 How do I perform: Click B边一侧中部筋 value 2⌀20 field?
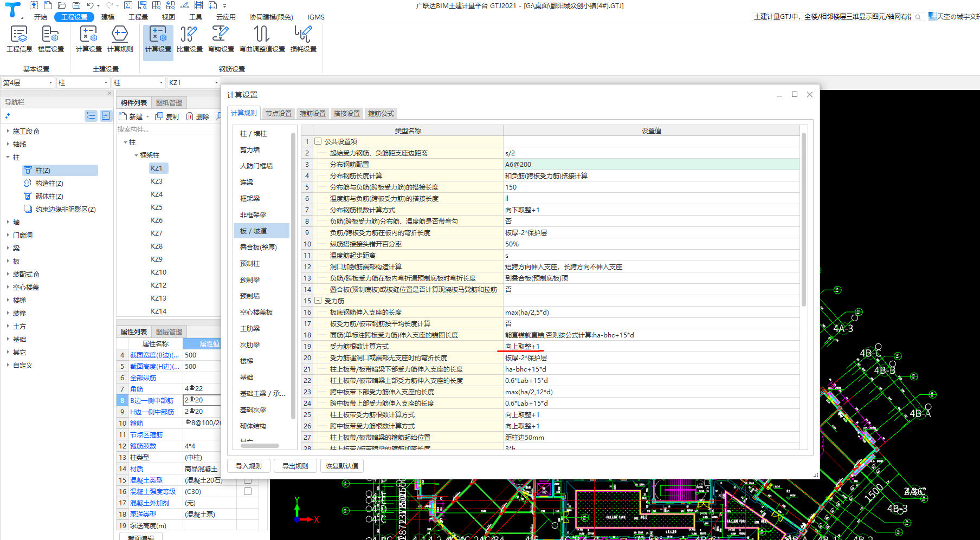coord(202,400)
